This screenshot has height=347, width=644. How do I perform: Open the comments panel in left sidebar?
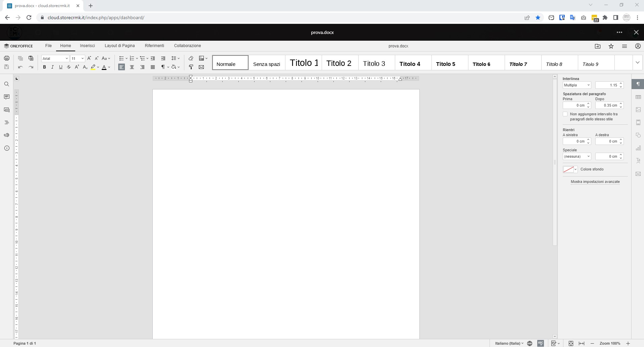point(6,97)
